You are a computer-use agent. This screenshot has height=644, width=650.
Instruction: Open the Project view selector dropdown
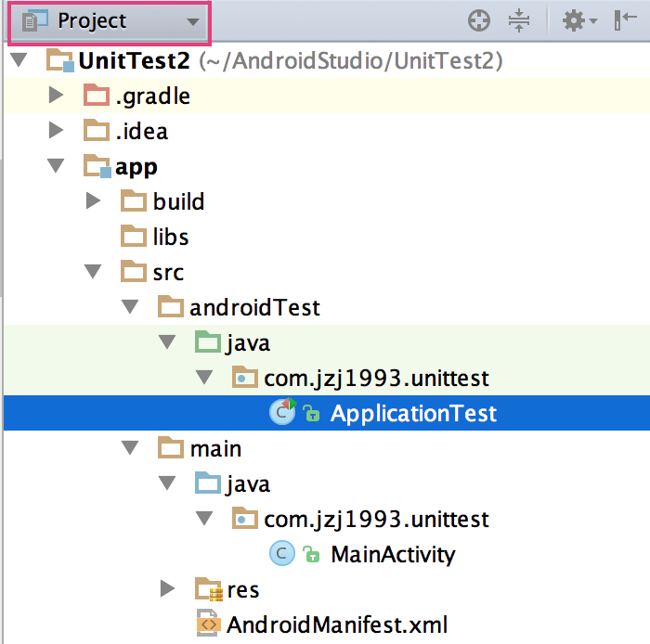[110, 22]
